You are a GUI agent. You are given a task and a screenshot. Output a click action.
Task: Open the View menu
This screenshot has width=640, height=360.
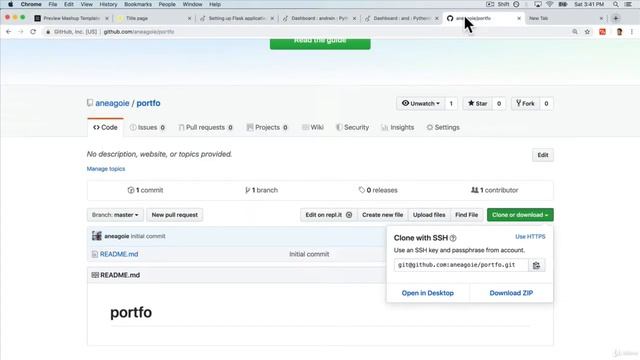click(x=87, y=4)
